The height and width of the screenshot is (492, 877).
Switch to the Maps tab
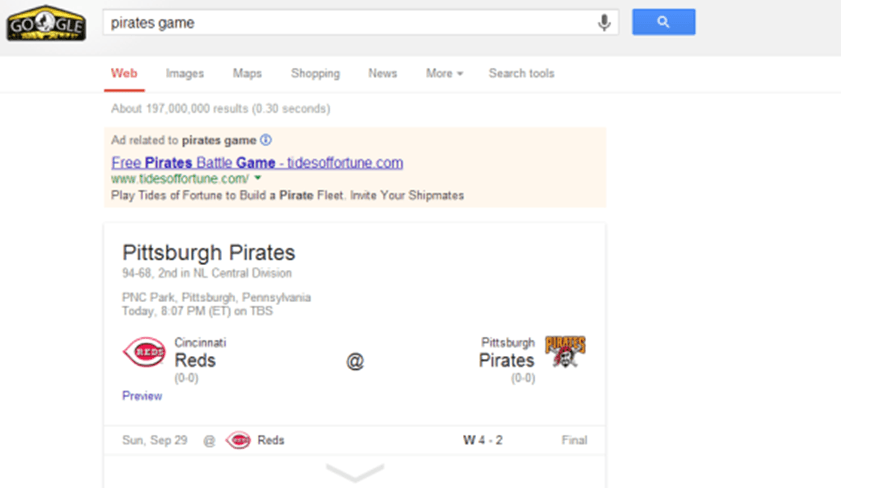click(247, 73)
